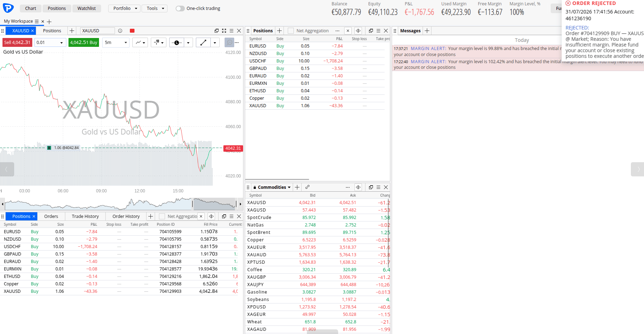This screenshot has height=334, width=644.
Task: Toggle One-click trading switch
Action: tap(180, 9)
